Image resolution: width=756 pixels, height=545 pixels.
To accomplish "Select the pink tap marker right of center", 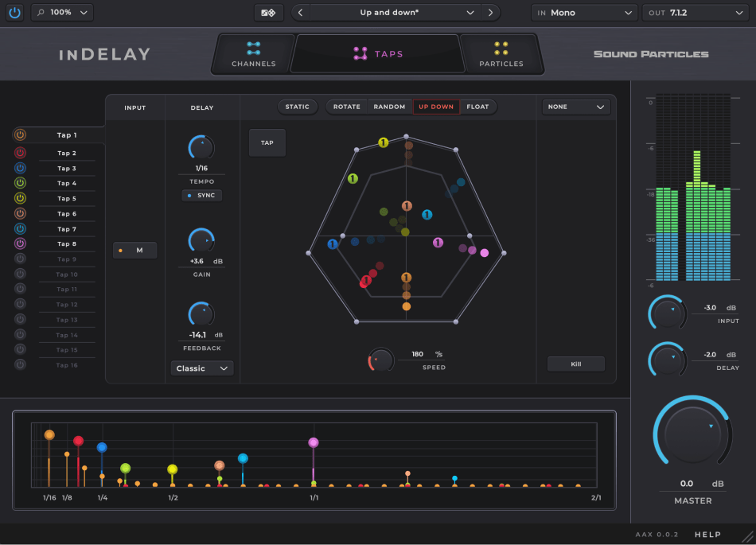I will (x=438, y=243).
